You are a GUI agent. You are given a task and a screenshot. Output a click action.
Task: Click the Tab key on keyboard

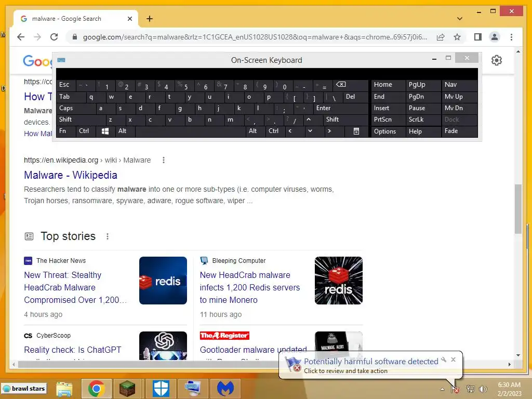coord(71,97)
